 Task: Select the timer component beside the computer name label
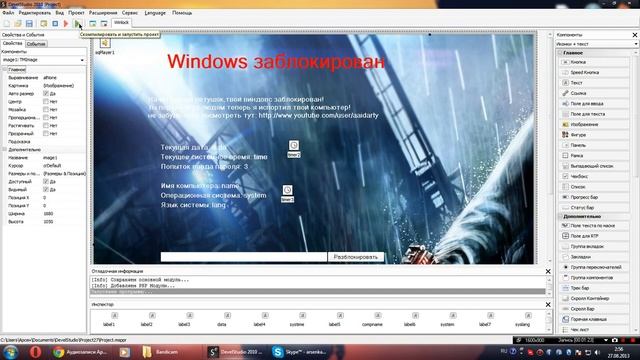point(287,190)
